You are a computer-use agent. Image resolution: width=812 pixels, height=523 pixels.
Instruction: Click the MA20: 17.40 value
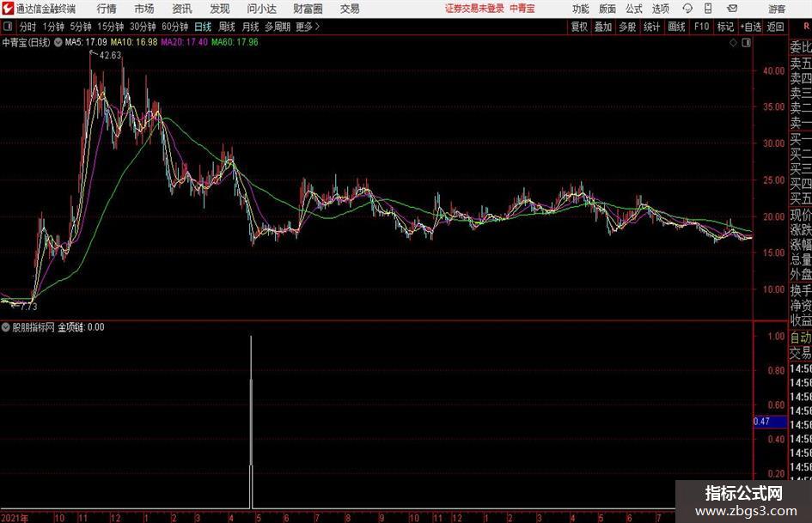click(x=185, y=42)
